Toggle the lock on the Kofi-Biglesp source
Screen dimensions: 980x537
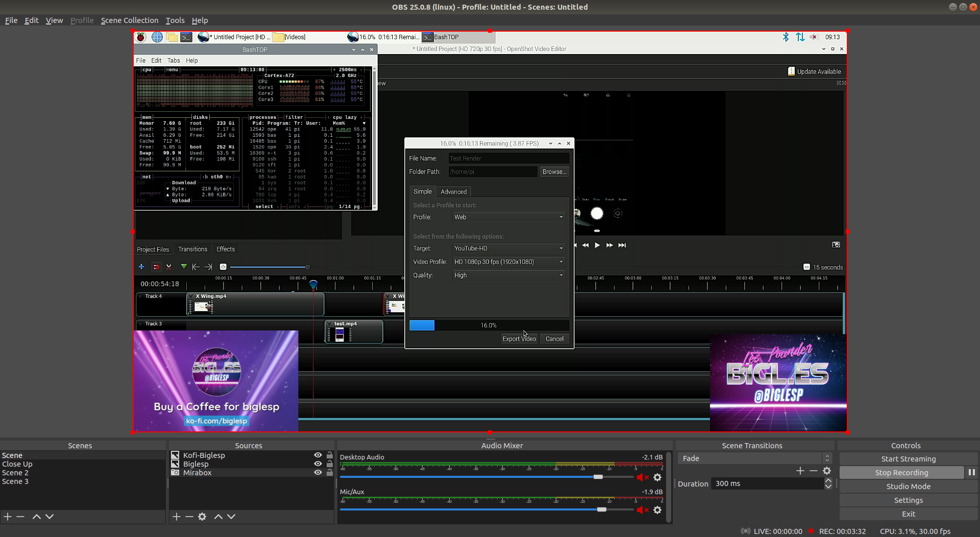[x=330, y=455]
